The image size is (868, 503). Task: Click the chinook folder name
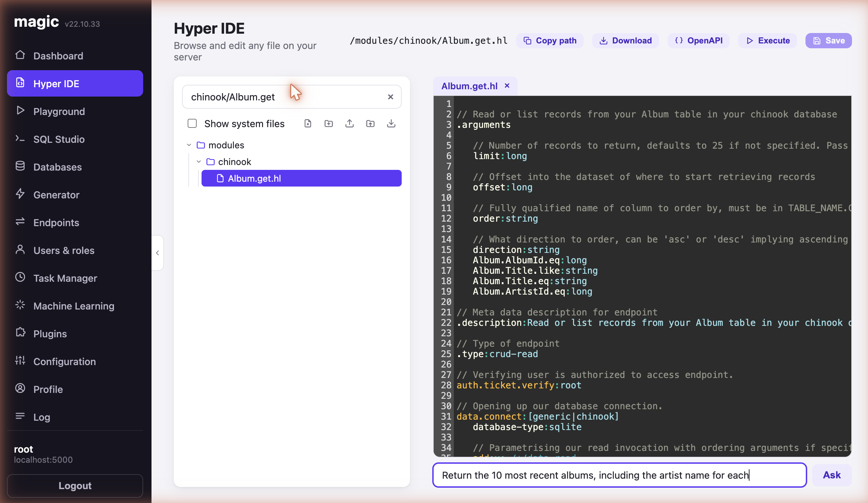click(235, 162)
